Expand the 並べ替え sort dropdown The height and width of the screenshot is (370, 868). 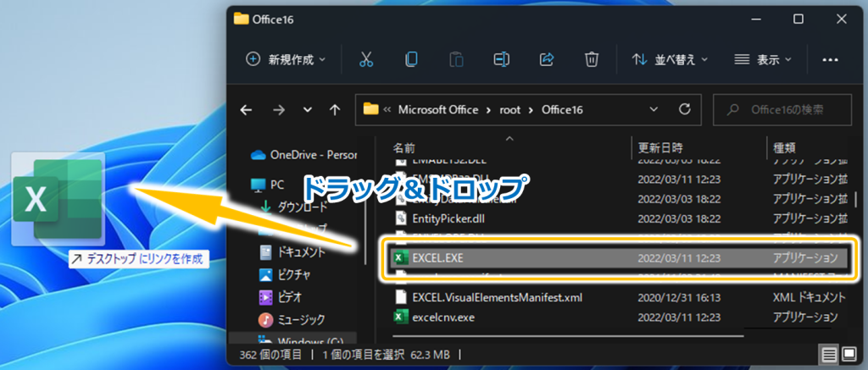point(670,59)
